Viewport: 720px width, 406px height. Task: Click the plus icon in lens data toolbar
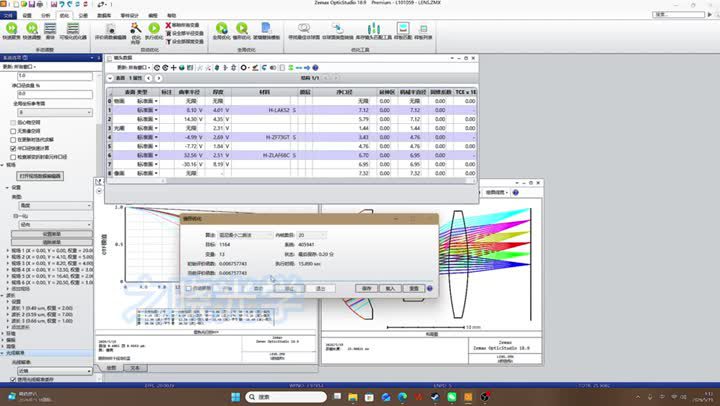(x=174, y=68)
